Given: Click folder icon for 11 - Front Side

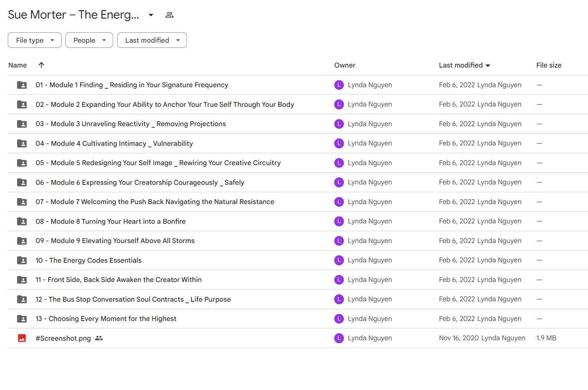Looking at the screenshot, I should 22,280.
